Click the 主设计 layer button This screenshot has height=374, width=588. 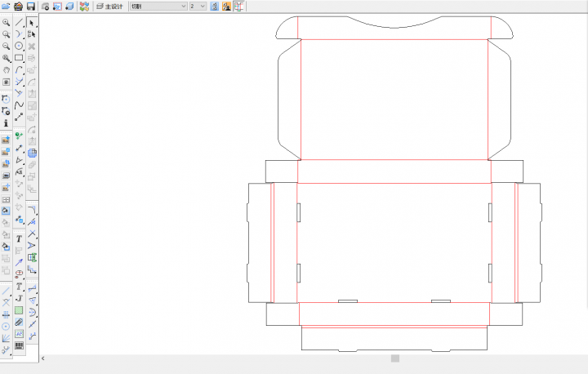(109, 6)
